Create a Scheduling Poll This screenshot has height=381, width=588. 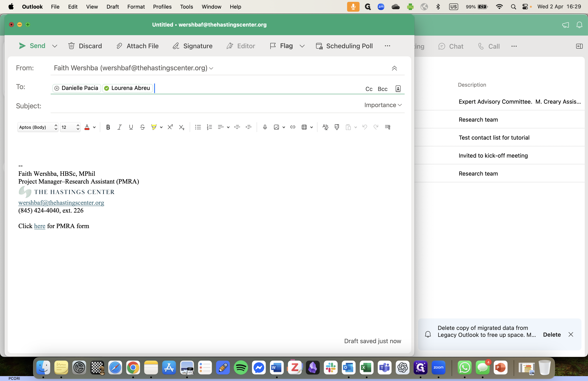point(344,46)
